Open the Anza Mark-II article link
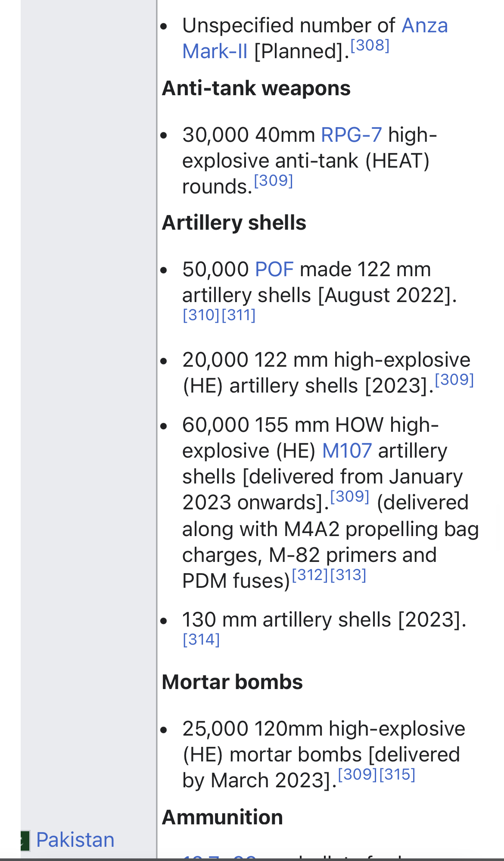 click(x=424, y=25)
